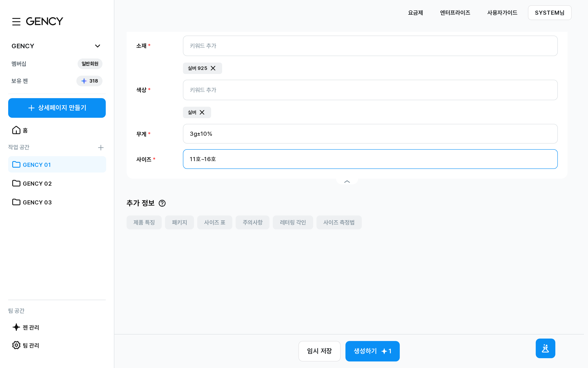
Task: Select the 제품 특징 chip
Action: pos(144,222)
